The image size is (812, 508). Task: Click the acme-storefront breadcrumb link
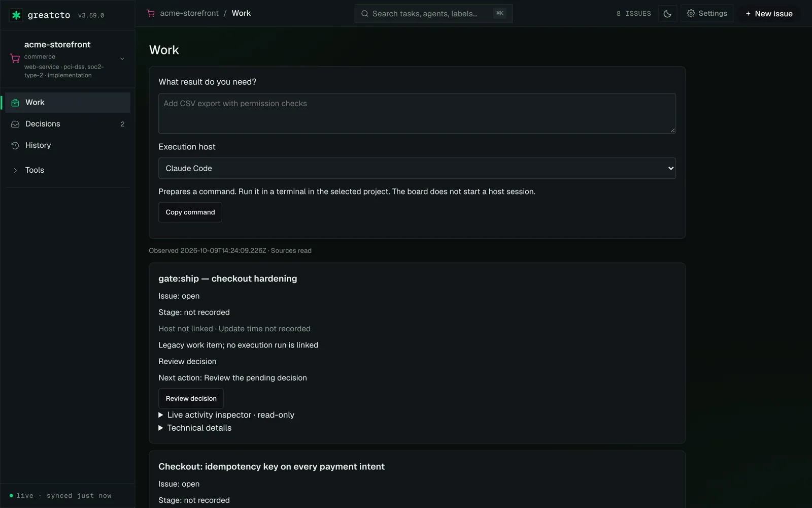pyautogui.click(x=189, y=13)
